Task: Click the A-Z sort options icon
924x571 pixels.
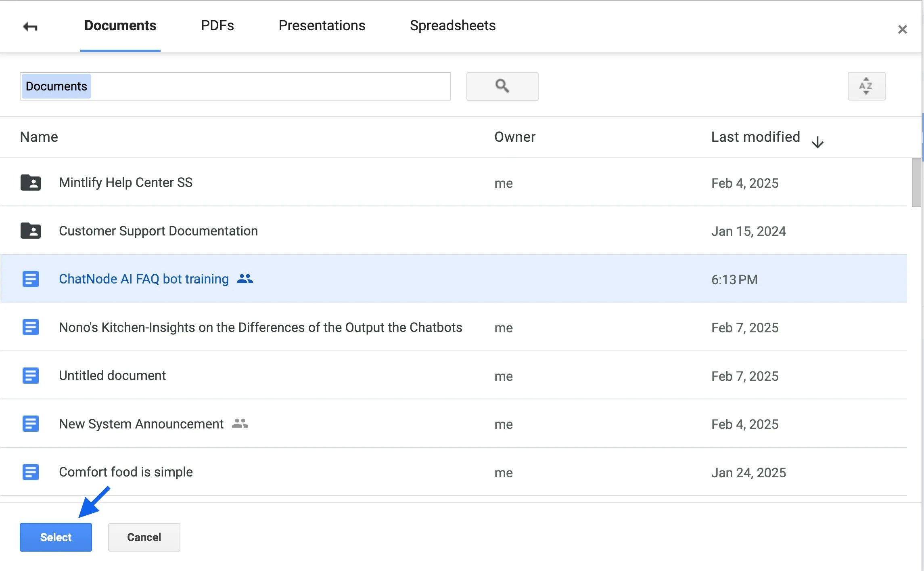Action: tap(866, 86)
